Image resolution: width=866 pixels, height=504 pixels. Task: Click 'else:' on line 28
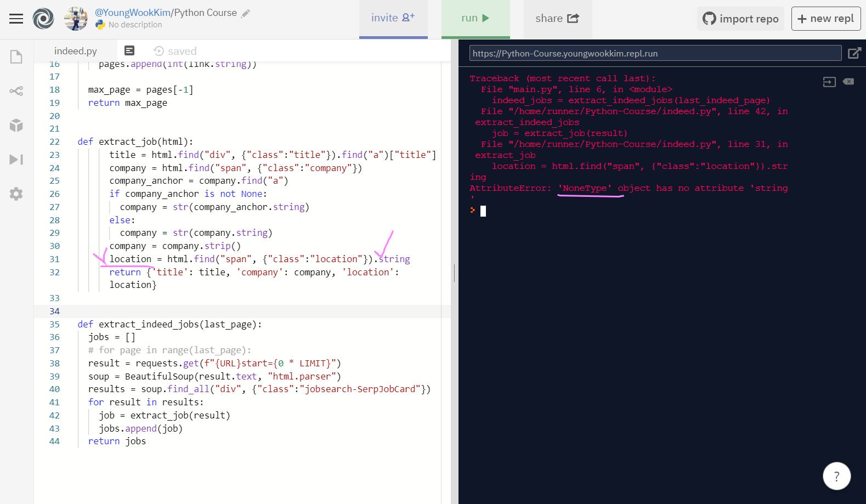(122, 220)
